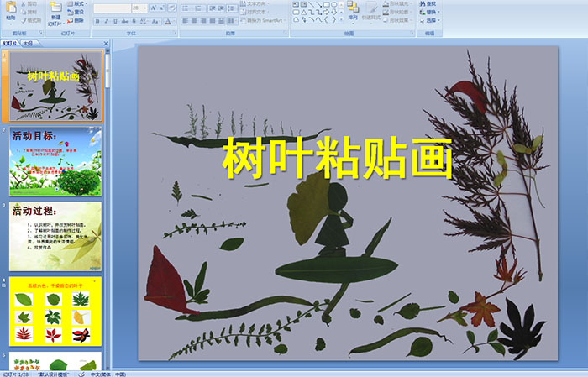This screenshot has width=588, height=377.
Task: Select slide 2 thumbnail 活动目标
Action: coord(55,161)
